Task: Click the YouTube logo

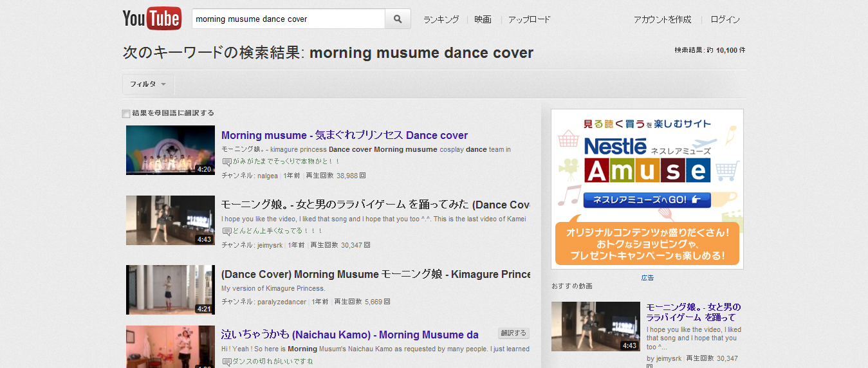Action: [x=152, y=19]
